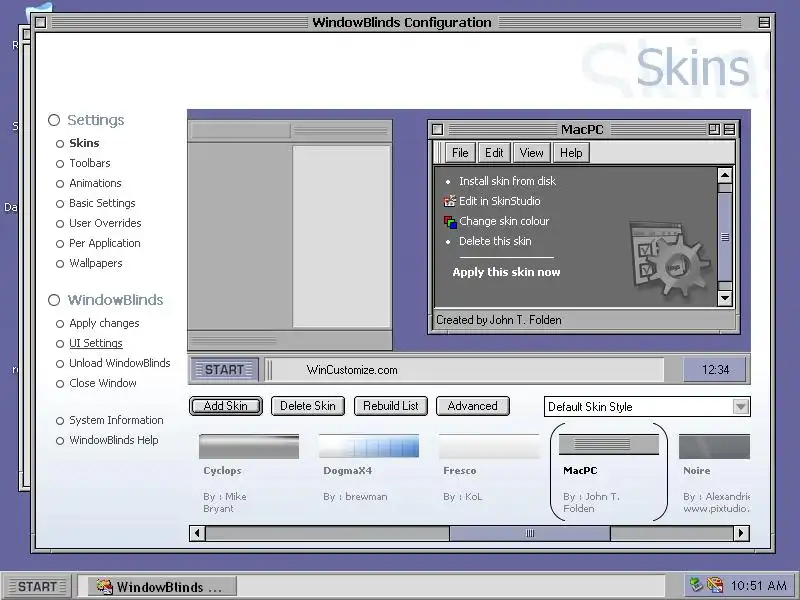Image resolution: width=800 pixels, height=600 pixels.
Task: Click the Windows taskbar START button
Action: tap(38, 586)
